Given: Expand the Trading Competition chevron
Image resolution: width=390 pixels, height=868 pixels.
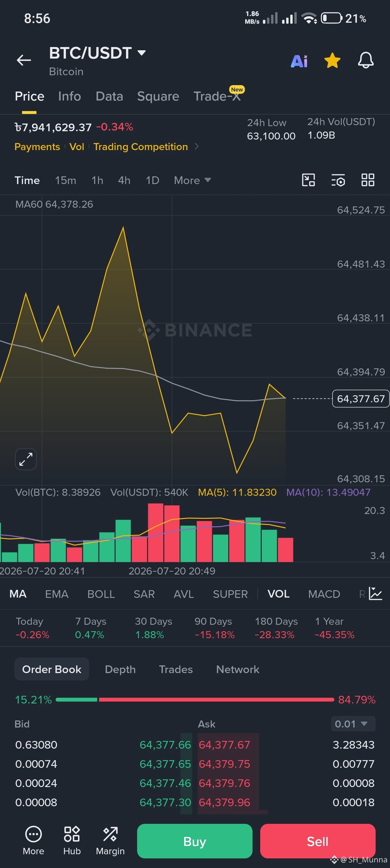Looking at the screenshot, I should [197, 147].
